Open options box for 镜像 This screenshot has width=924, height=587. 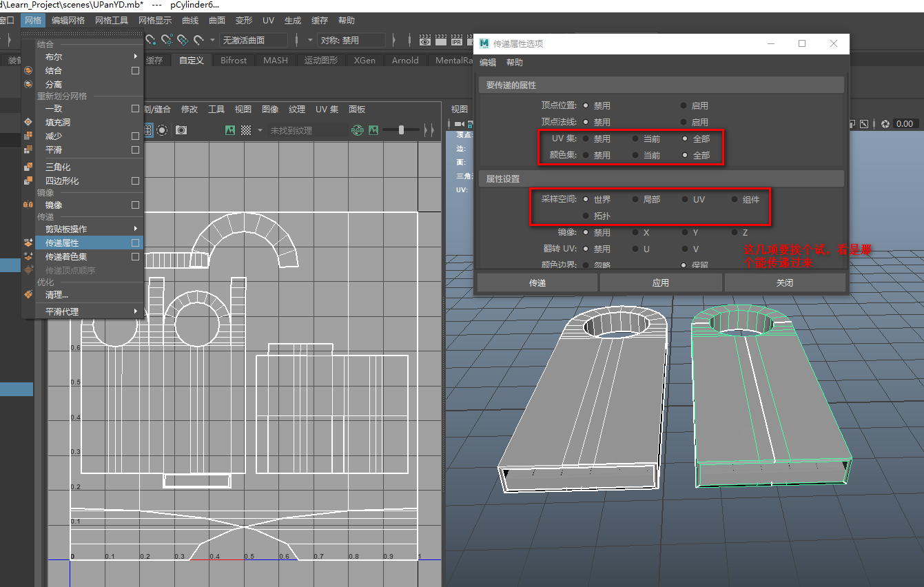[x=136, y=205]
